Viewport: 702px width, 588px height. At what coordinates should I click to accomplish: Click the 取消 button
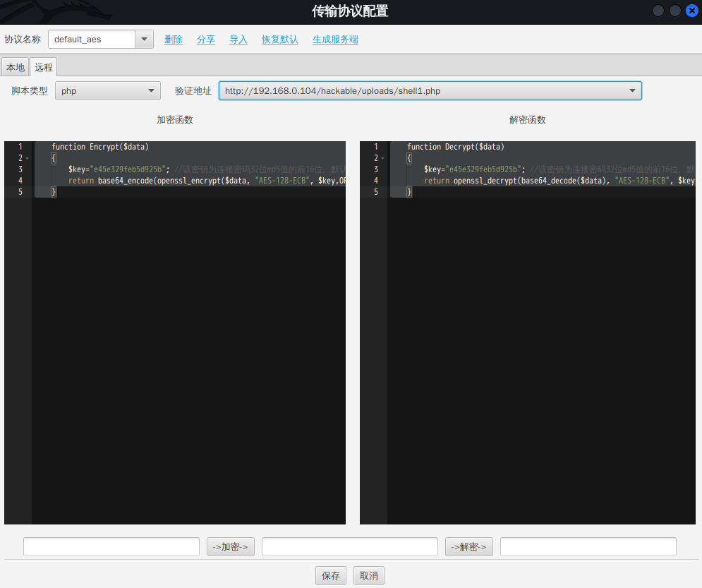pos(369,575)
